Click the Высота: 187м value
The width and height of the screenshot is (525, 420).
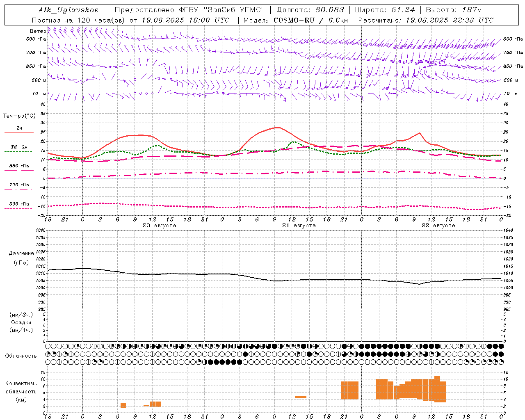coord(454,10)
